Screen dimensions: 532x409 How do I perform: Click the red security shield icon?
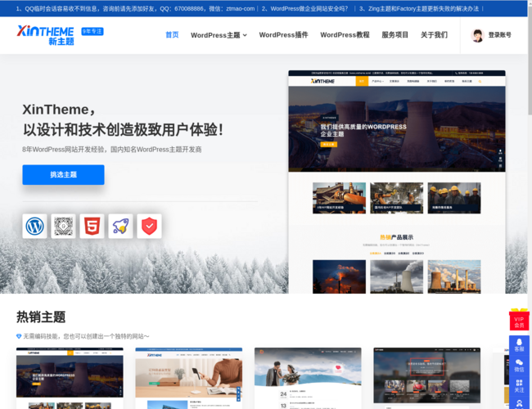point(149,227)
